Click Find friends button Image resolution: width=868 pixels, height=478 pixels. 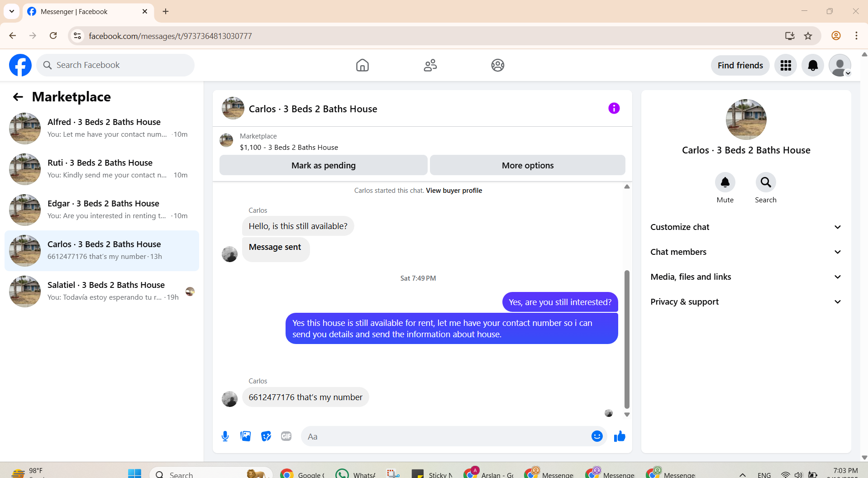coord(740,65)
